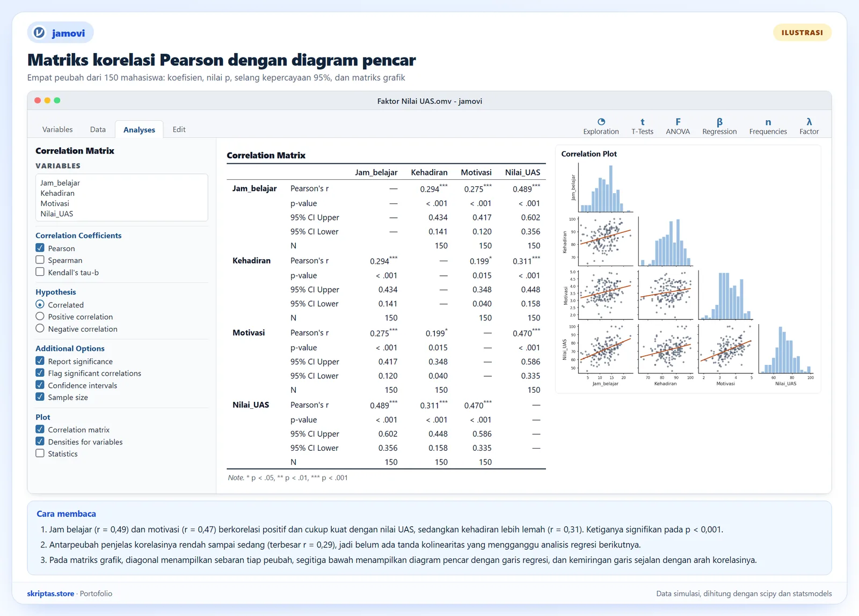Select the Analyses tab
This screenshot has width=859, height=616.
point(139,129)
